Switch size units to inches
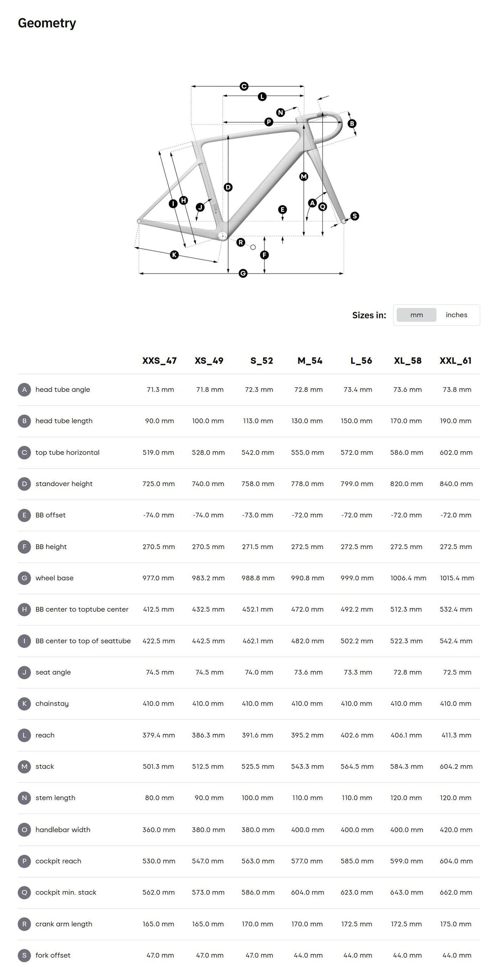This screenshot has width=498, height=980. pos(456,315)
